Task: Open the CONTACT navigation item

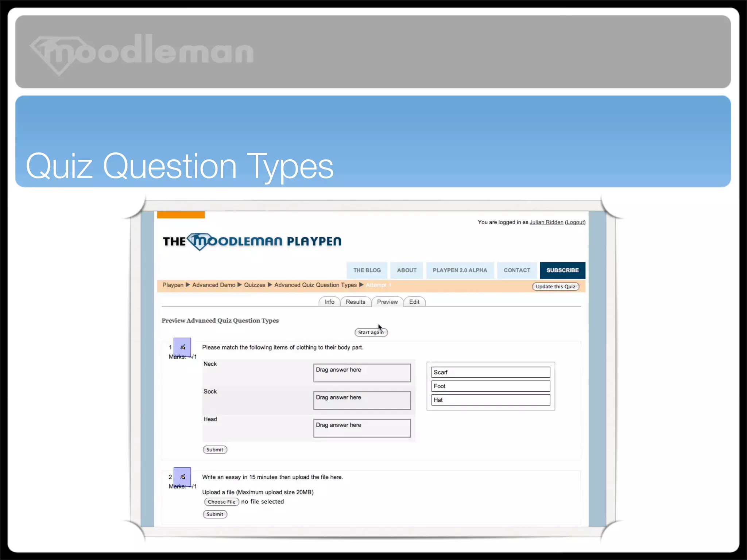Action: click(517, 271)
